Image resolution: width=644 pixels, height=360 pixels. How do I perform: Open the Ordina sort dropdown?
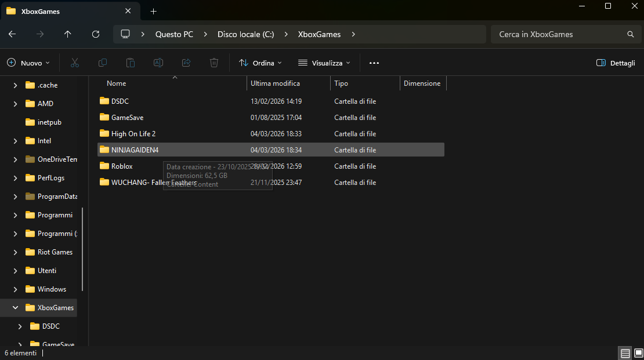click(261, 63)
